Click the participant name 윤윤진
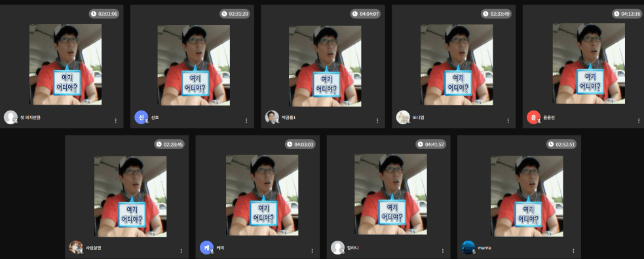 pos(549,118)
